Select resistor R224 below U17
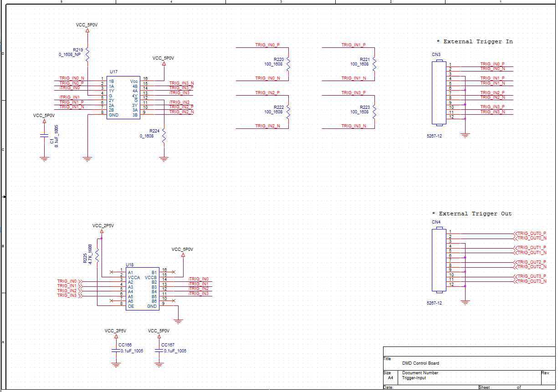 pos(164,136)
